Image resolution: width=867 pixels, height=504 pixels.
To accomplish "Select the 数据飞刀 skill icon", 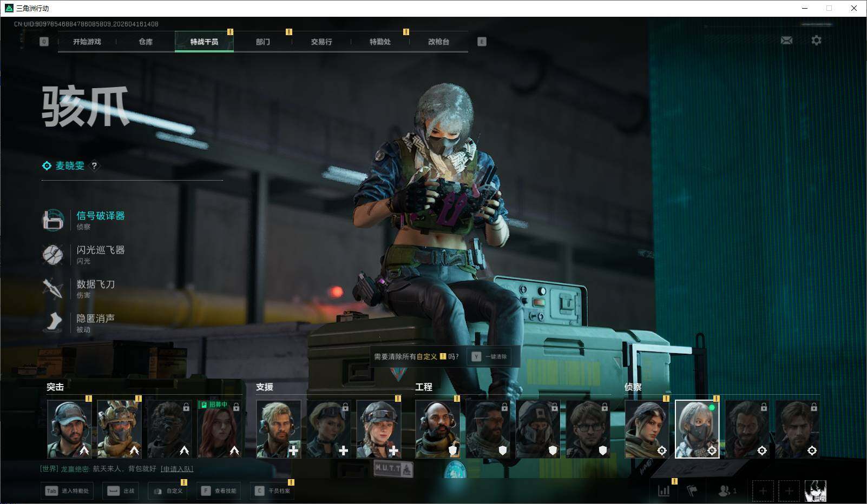I will (53, 288).
